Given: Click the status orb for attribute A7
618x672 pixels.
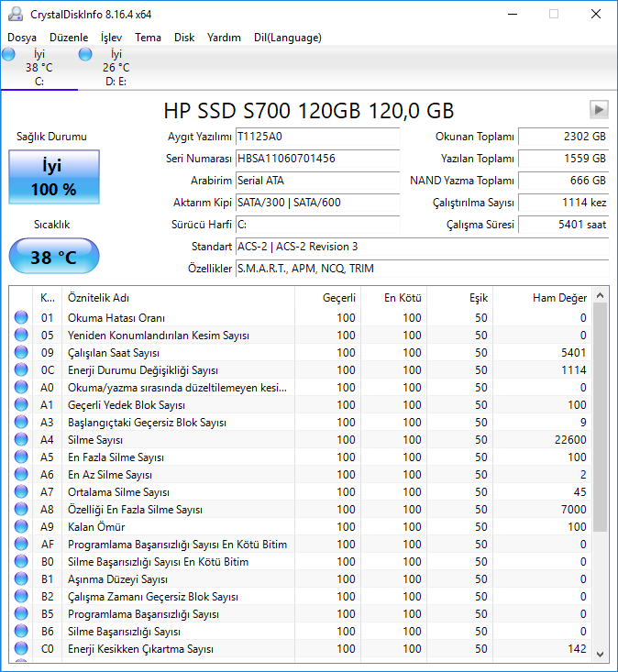Looking at the screenshot, I should [21, 491].
